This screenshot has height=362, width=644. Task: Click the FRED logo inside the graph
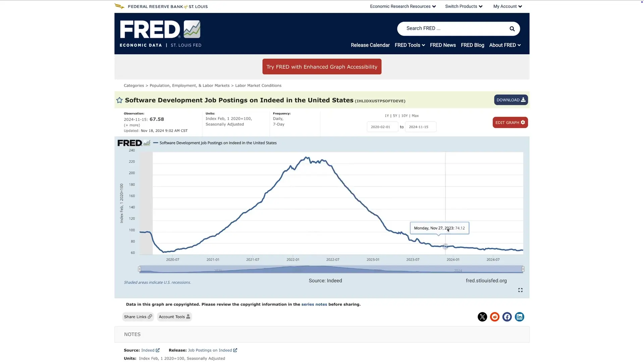pyautogui.click(x=133, y=143)
